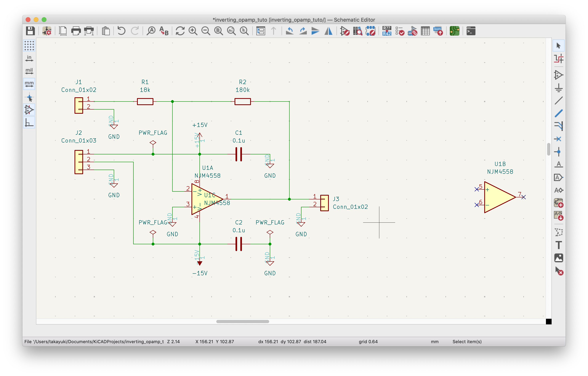Open the Footprint Editor
This screenshot has height=376, width=588.
tap(371, 31)
